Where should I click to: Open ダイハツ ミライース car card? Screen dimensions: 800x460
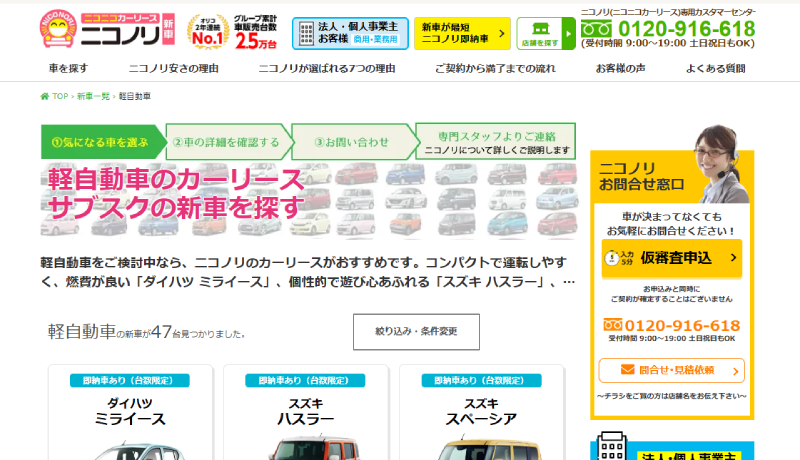tap(130, 412)
